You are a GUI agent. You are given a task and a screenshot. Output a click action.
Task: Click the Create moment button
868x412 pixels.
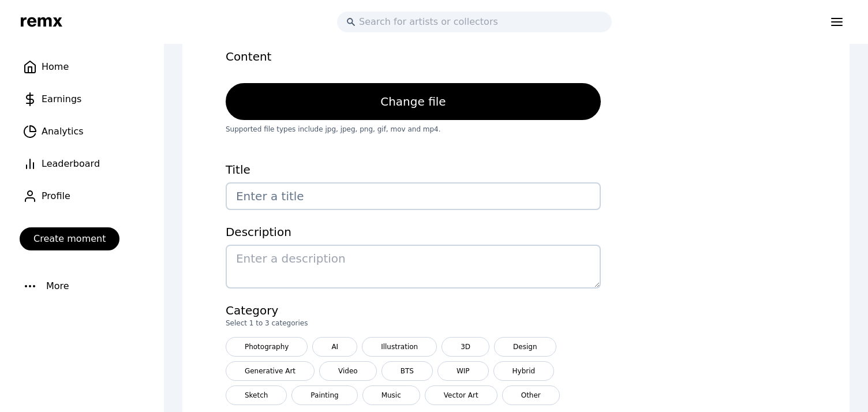coord(69,239)
